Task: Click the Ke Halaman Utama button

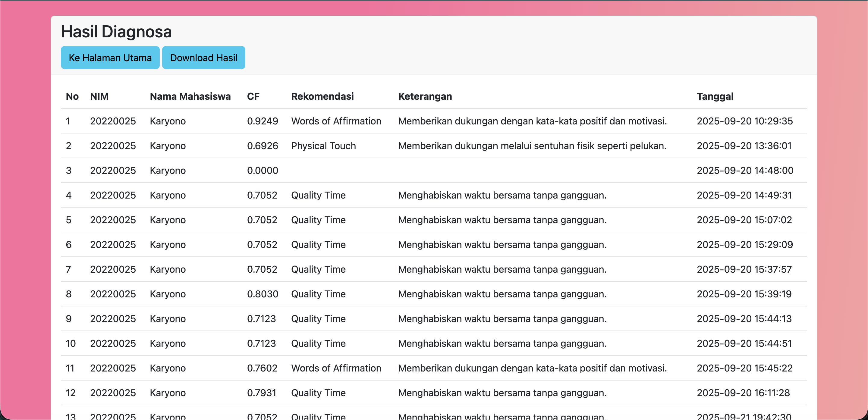Action: [x=110, y=58]
